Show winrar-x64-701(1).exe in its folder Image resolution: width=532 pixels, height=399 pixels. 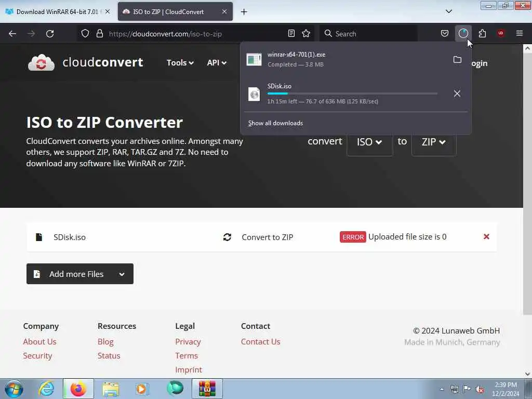pyautogui.click(x=457, y=60)
